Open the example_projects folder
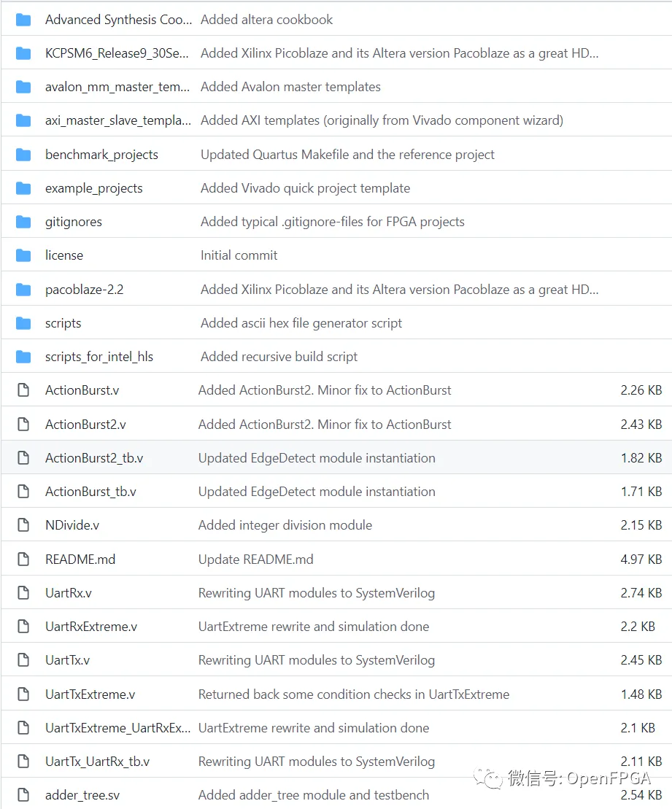 [93, 188]
